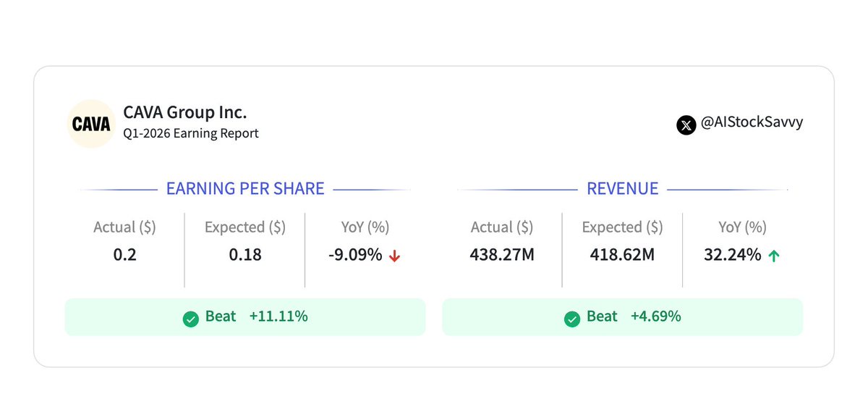Select the revenue expected value 418.62M
868x399 pixels.
[623, 255]
